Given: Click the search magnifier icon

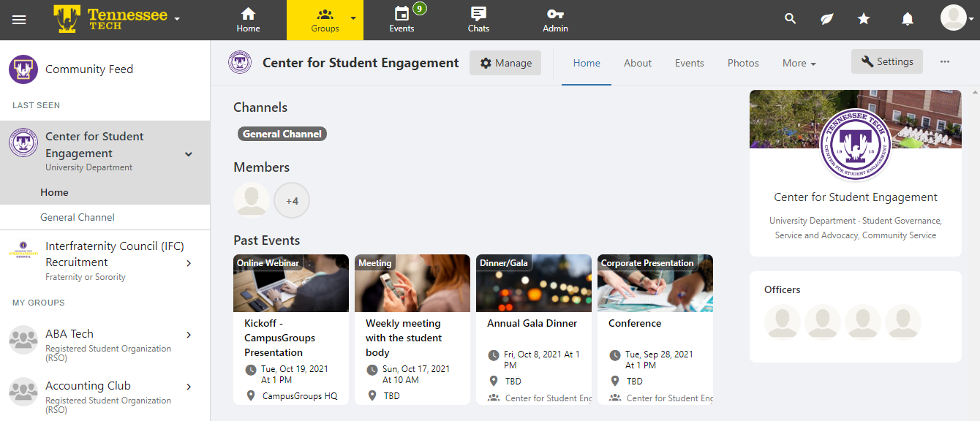Looking at the screenshot, I should click(790, 19).
